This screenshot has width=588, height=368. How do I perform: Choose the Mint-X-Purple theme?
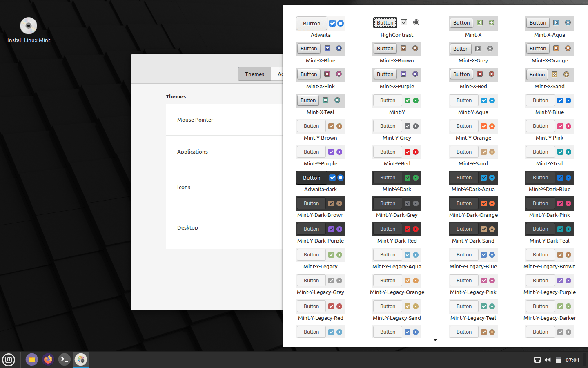coord(397,79)
